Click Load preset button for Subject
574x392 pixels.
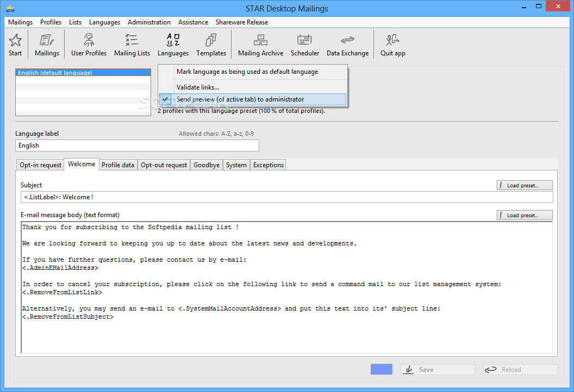point(525,185)
